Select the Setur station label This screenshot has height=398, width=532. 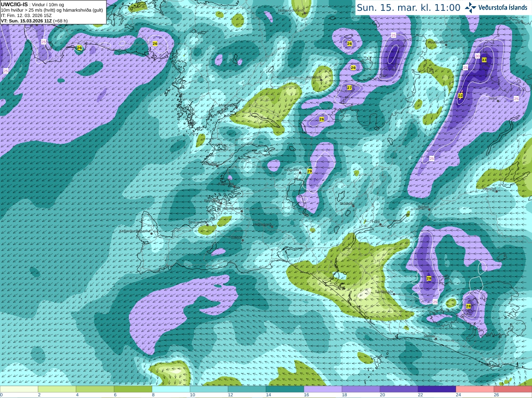click(x=493, y=98)
